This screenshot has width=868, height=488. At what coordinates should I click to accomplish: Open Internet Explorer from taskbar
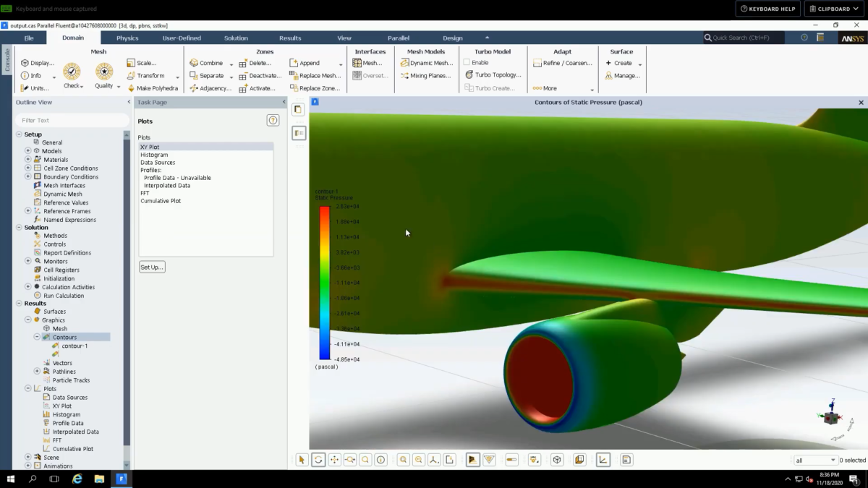click(x=77, y=479)
